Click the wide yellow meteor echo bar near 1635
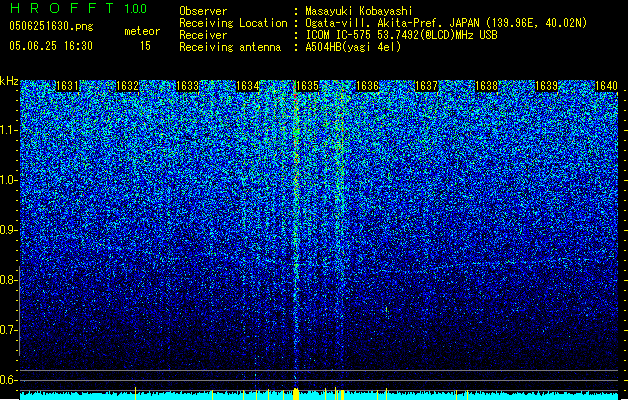Image resolution: width=629 pixels, height=400 pixels. coord(296,394)
